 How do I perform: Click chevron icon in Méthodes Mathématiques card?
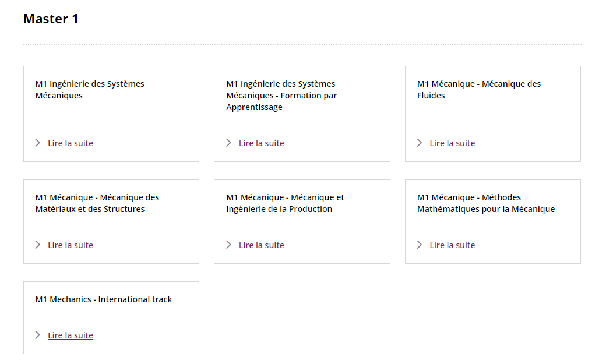(420, 245)
